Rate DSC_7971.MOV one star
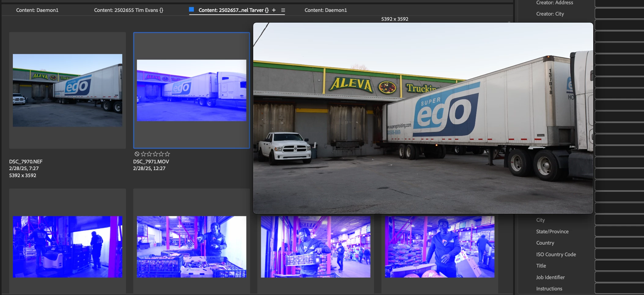The height and width of the screenshot is (295, 644). point(143,154)
